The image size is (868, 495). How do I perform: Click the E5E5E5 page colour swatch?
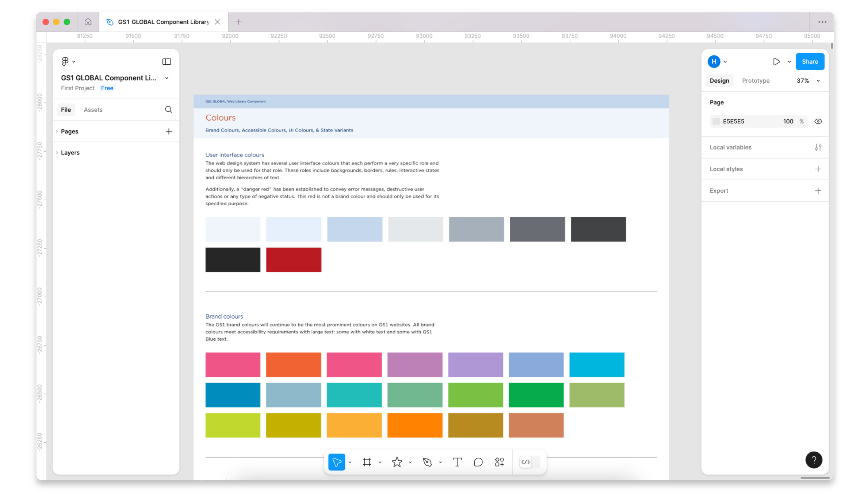716,121
